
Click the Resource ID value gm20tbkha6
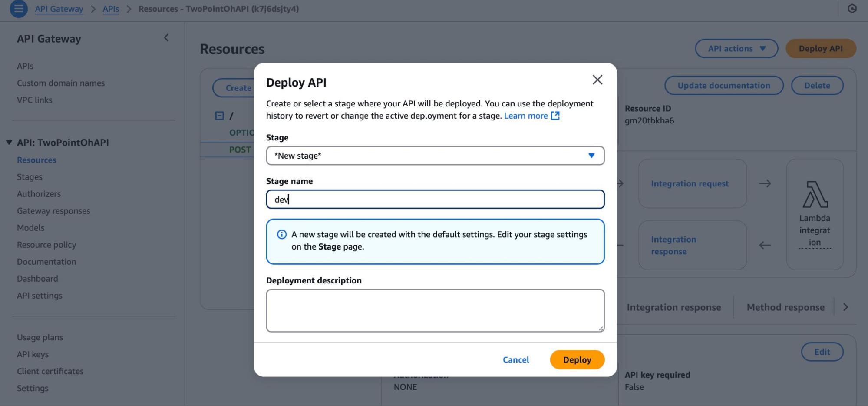pos(649,120)
